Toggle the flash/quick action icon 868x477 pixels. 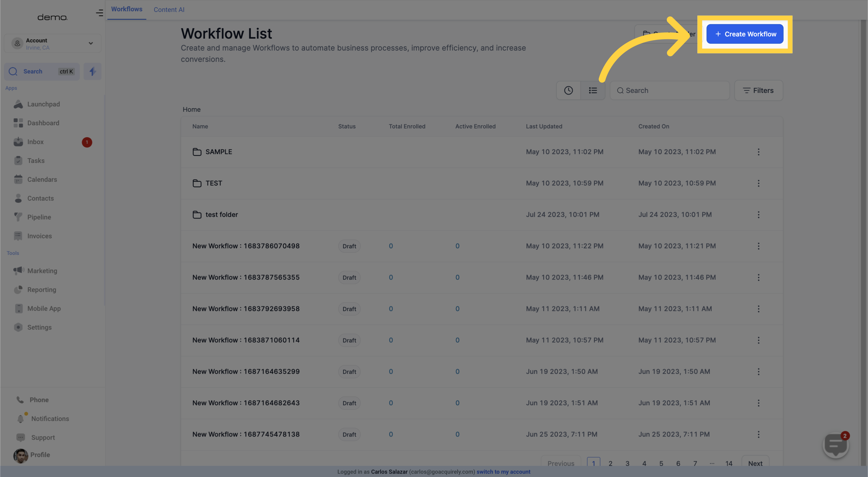tap(92, 72)
